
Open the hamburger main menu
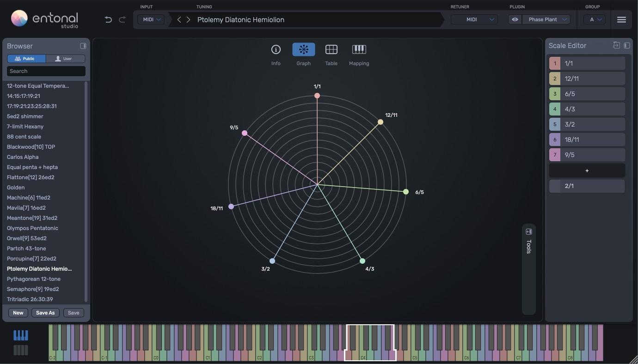coord(621,19)
